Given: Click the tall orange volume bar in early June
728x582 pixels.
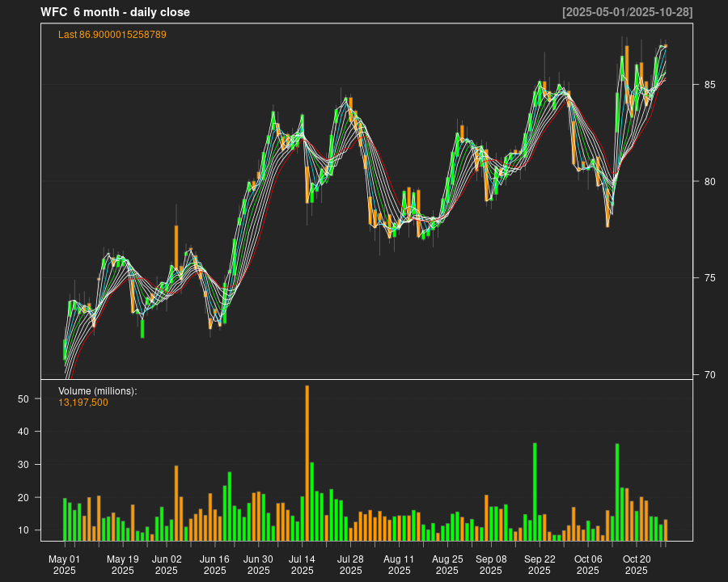Looking at the screenshot, I should (176, 502).
